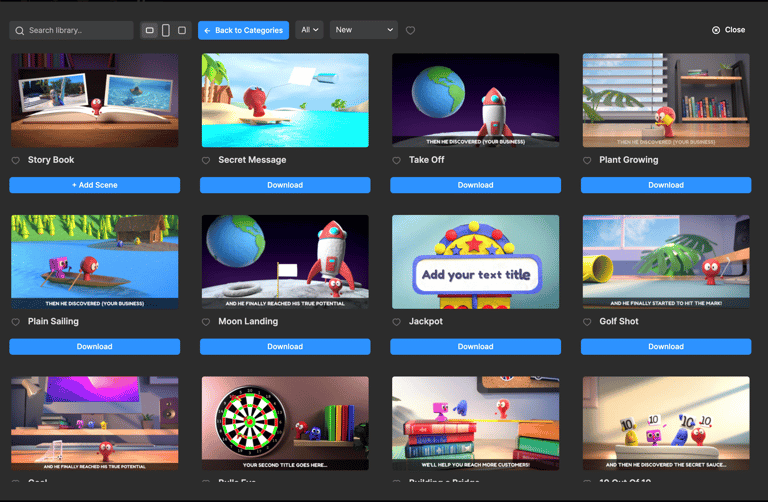Preview the Plant Growing thumbnail
Viewport: 768px width, 502px height.
(666, 100)
